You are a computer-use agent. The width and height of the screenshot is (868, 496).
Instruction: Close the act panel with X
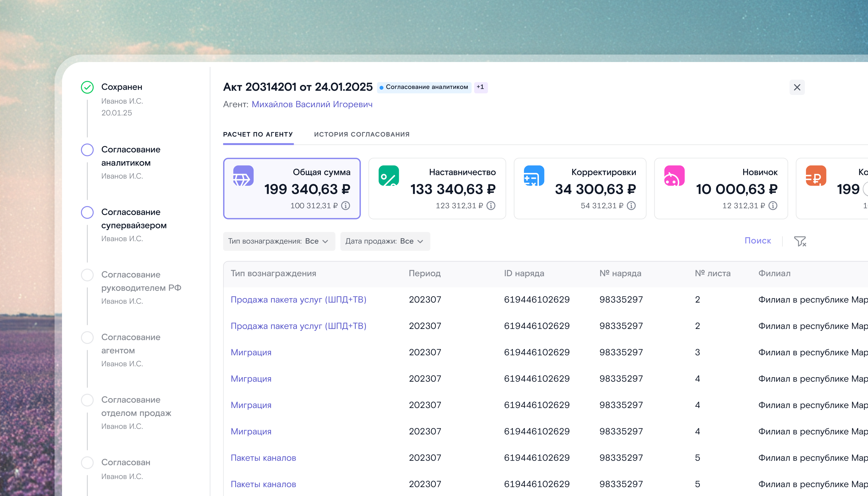(x=797, y=87)
